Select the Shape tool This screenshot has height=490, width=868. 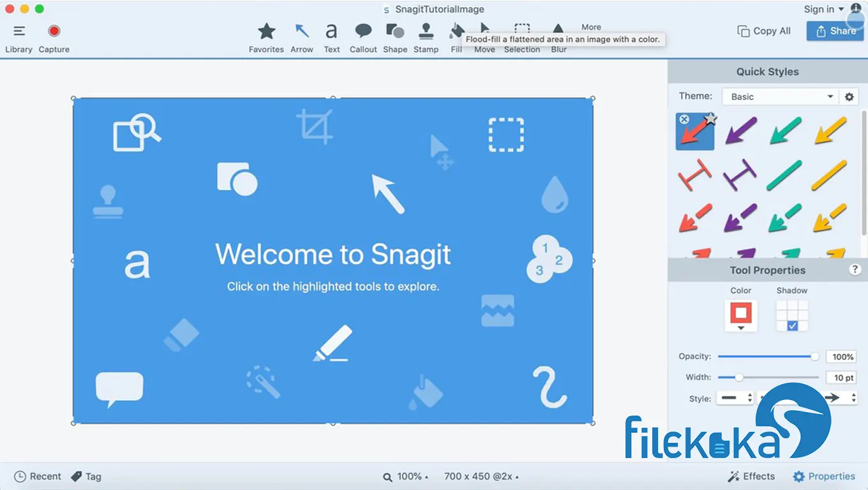[x=395, y=38]
